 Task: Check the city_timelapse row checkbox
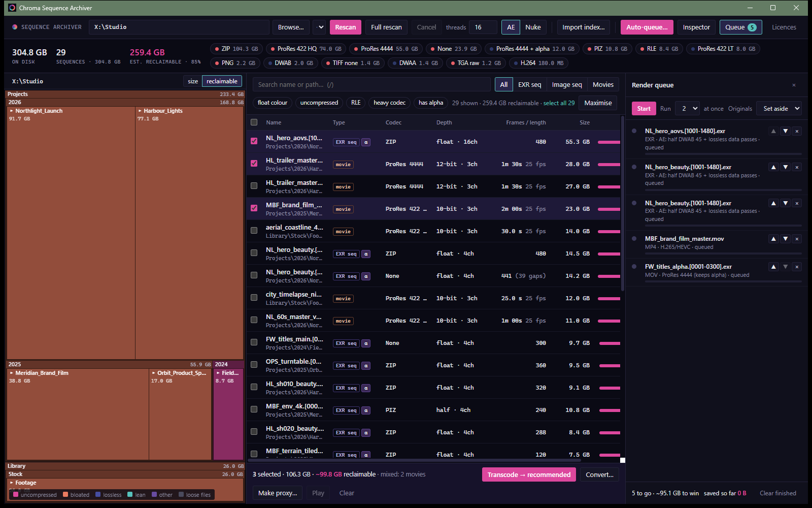[254, 298]
